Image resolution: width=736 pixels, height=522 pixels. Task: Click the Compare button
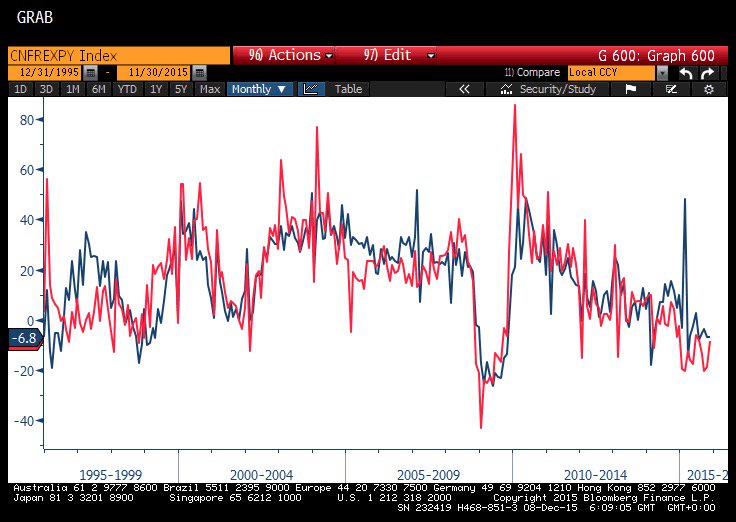coord(532,72)
